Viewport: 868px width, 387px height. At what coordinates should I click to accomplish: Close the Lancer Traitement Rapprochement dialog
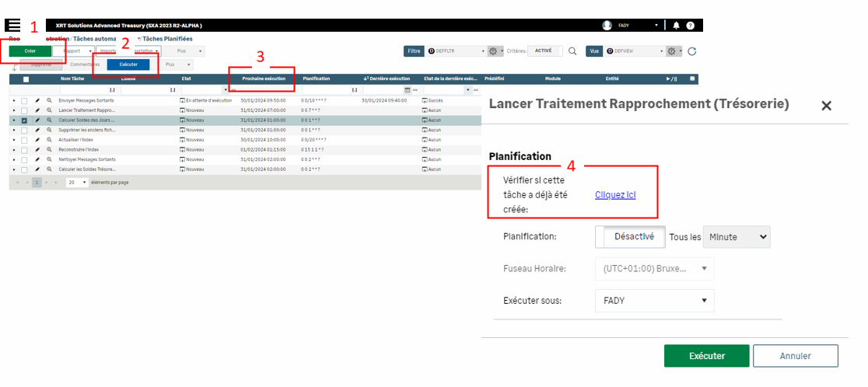click(826, 106)
